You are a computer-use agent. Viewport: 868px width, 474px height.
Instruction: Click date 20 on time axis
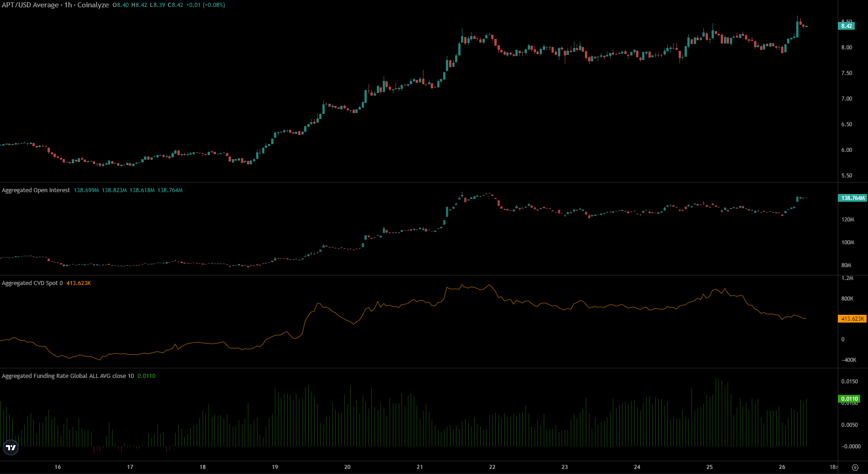[x=348, y=467]
